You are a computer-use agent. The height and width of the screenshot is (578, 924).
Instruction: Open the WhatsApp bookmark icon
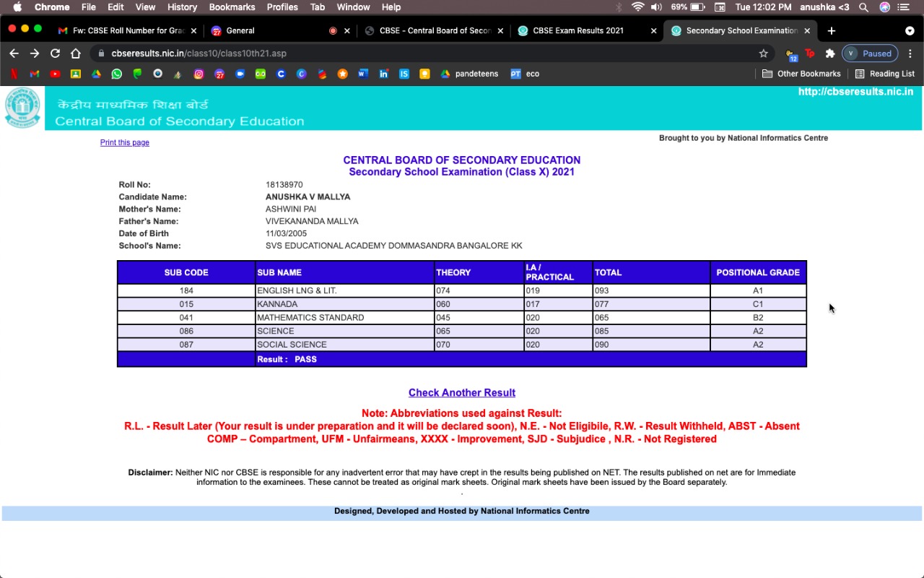(116, 74)
